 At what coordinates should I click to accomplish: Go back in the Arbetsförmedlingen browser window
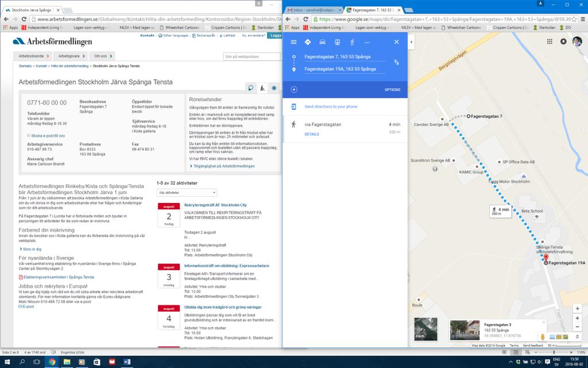pos(6,19)
